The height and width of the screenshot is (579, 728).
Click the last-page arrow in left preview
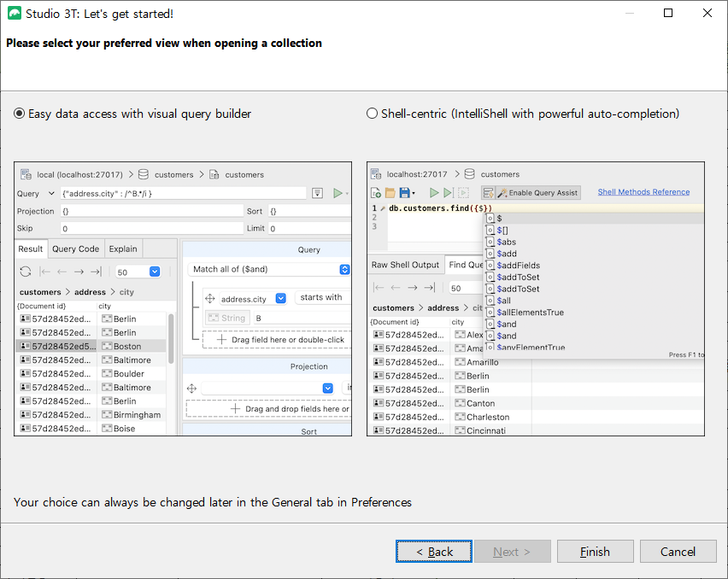coord(96,272)
